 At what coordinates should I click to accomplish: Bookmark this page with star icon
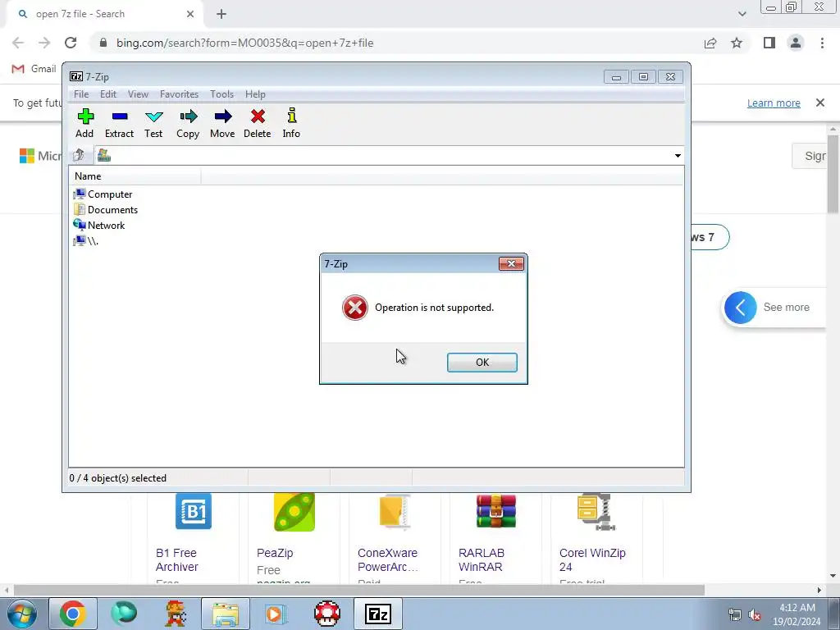pos(737,43)
